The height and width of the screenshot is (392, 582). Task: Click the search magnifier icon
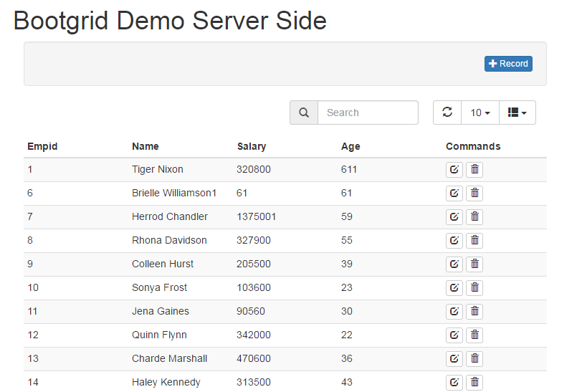pos(304,113)
